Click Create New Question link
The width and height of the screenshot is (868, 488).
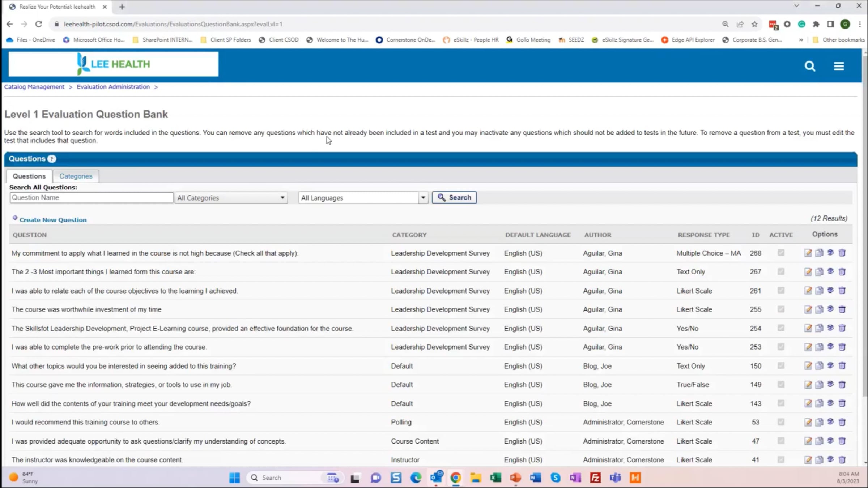click(x=53, y=220)
